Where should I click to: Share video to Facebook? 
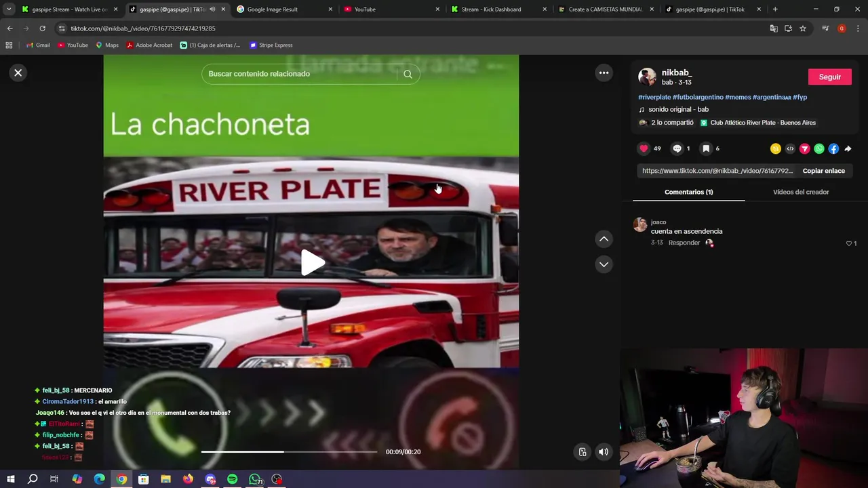[833, 148]
